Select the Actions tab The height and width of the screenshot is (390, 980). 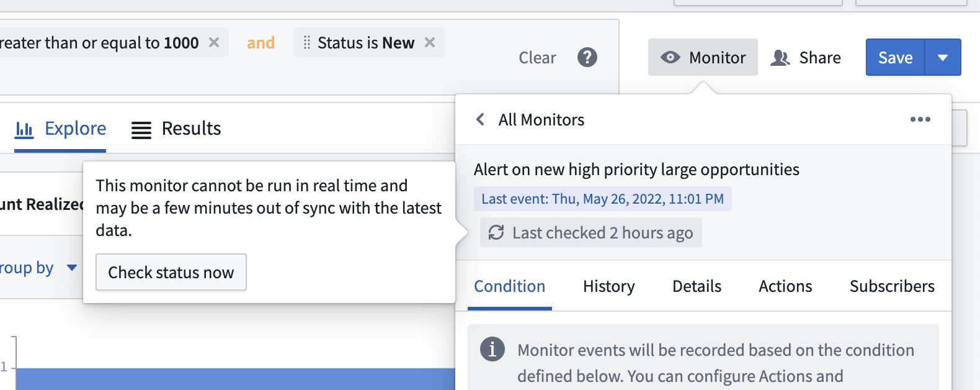click(x=785, y=286)
